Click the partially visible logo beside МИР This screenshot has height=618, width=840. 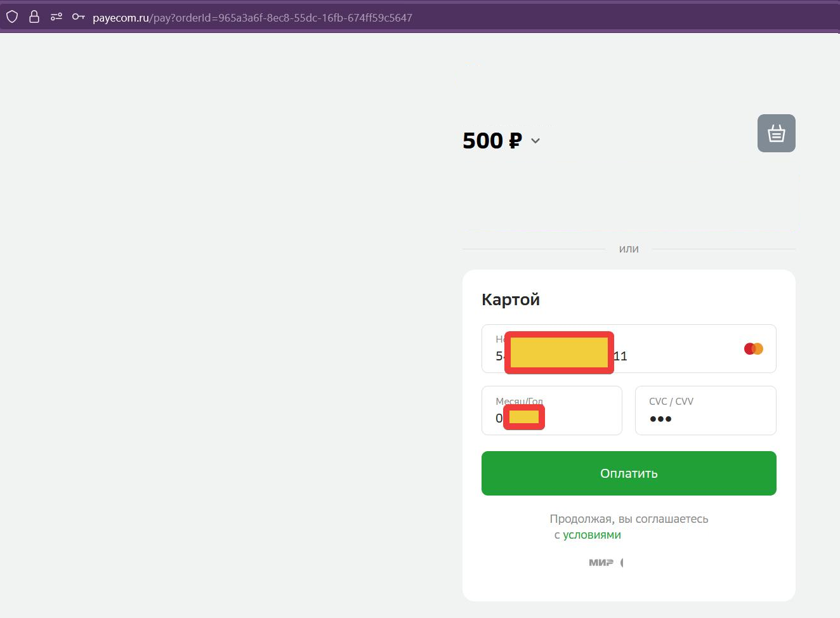pyautogui.click(x=622, y=562)
